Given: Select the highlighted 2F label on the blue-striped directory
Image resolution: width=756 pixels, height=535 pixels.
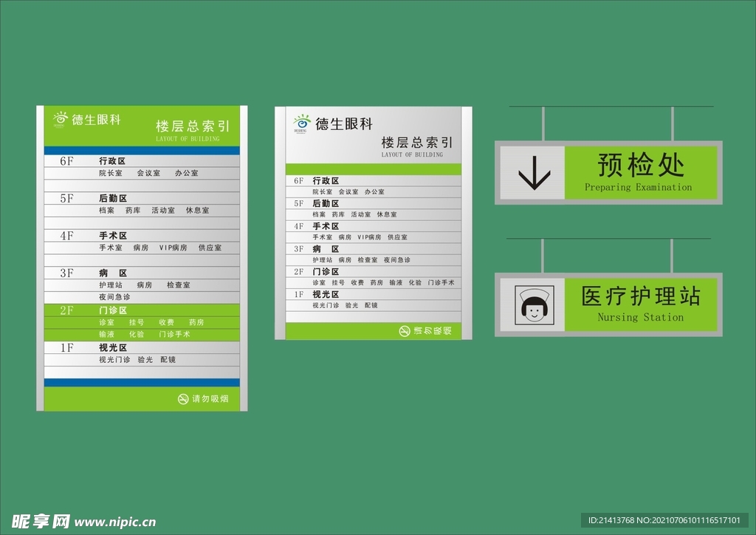Looking at the screenshot, I should (x=67, y=310).
